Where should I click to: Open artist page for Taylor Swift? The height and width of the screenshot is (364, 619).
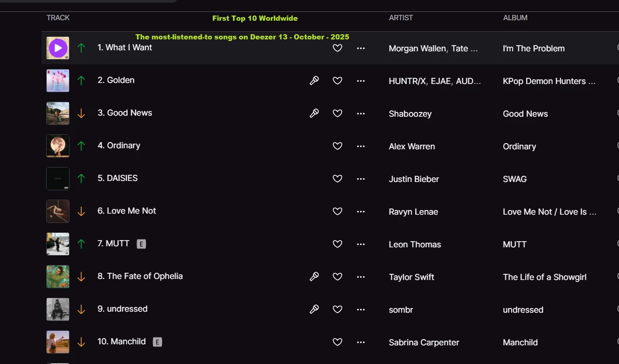tap(411, 277)
